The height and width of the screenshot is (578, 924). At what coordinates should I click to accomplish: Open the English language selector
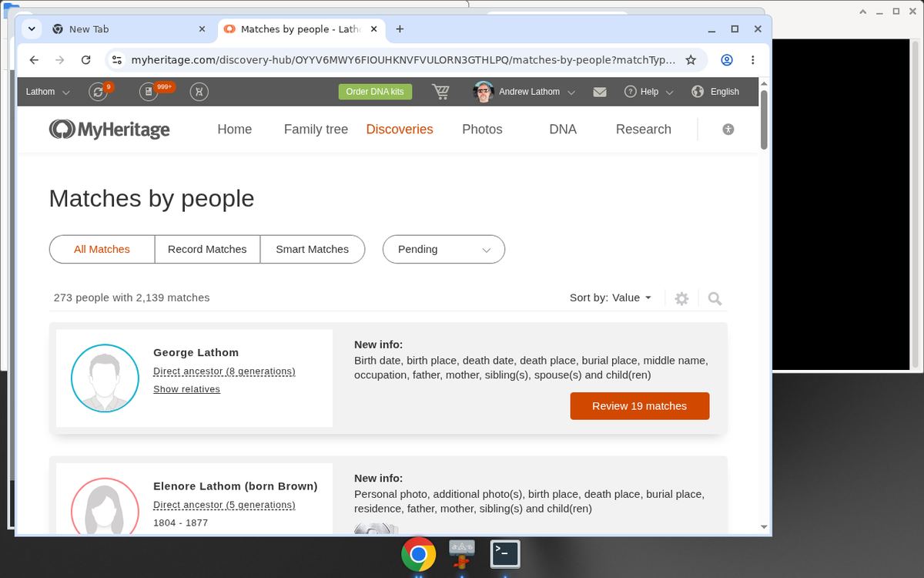coord(725,92)
